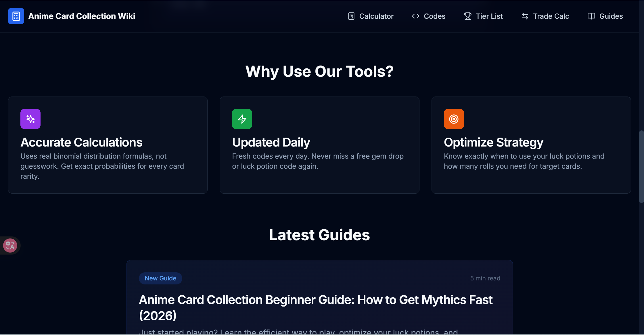Select the Calculator icon in the navigation bar
This screenshot has width=644, height=335.
click(351, 16)
